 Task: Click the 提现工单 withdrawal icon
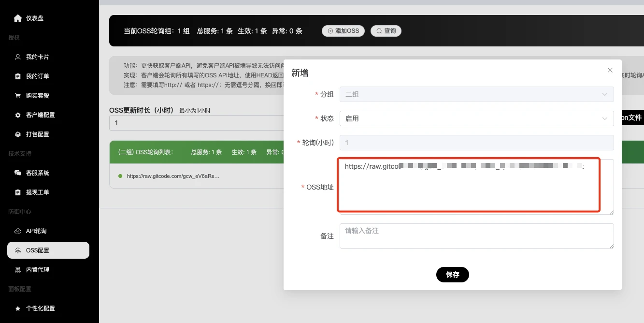point(16,192)
